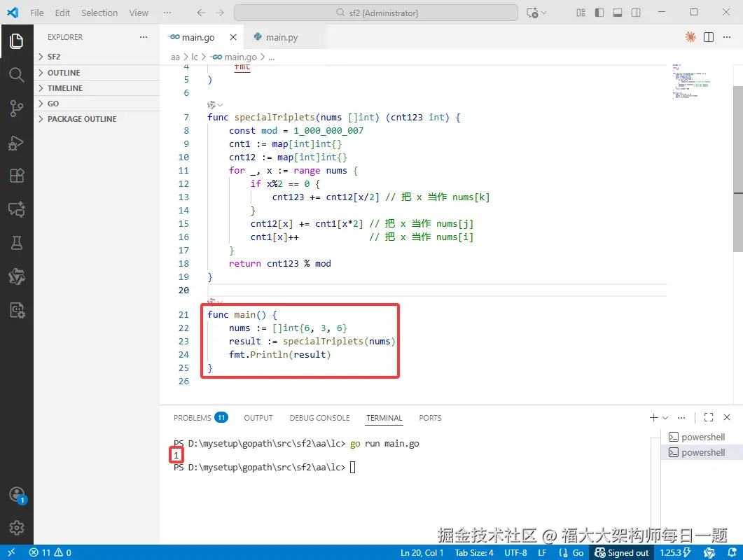The image size is (743, 560).
Task: Go back in navigation history
Action: click(202, 13)
